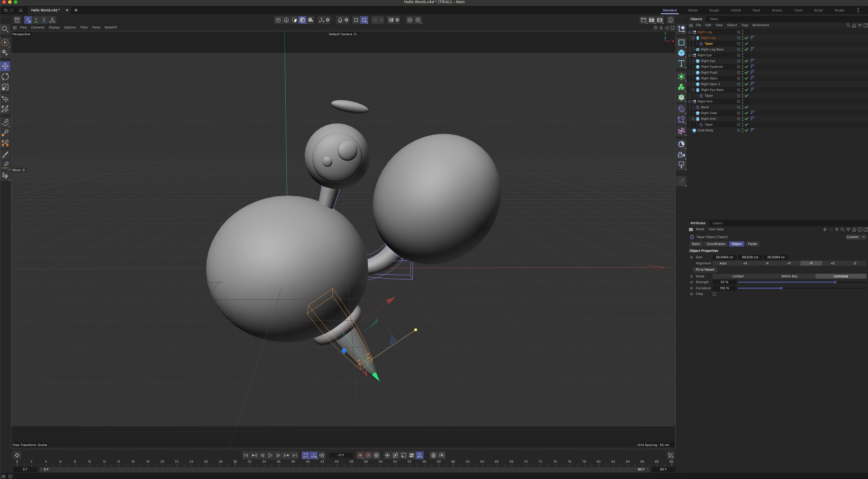Toggle Bend deformer enable checkmark
The image size is (868, 479).
747,107
